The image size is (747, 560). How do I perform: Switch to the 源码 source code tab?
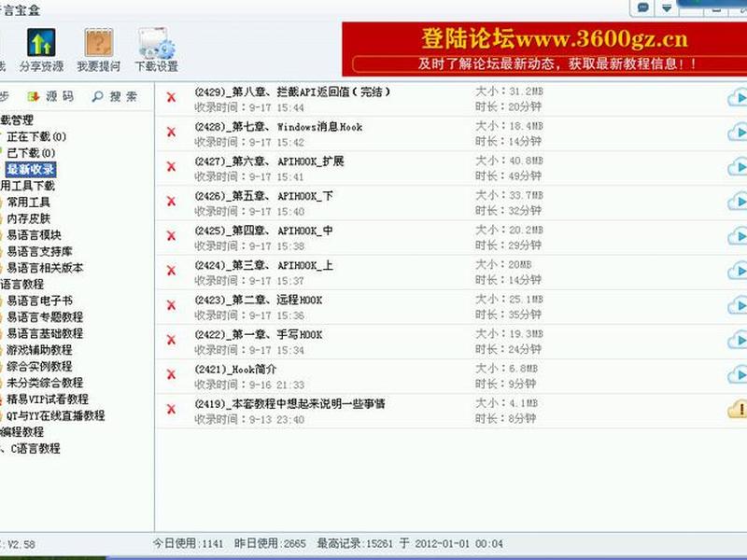[51, 97]
